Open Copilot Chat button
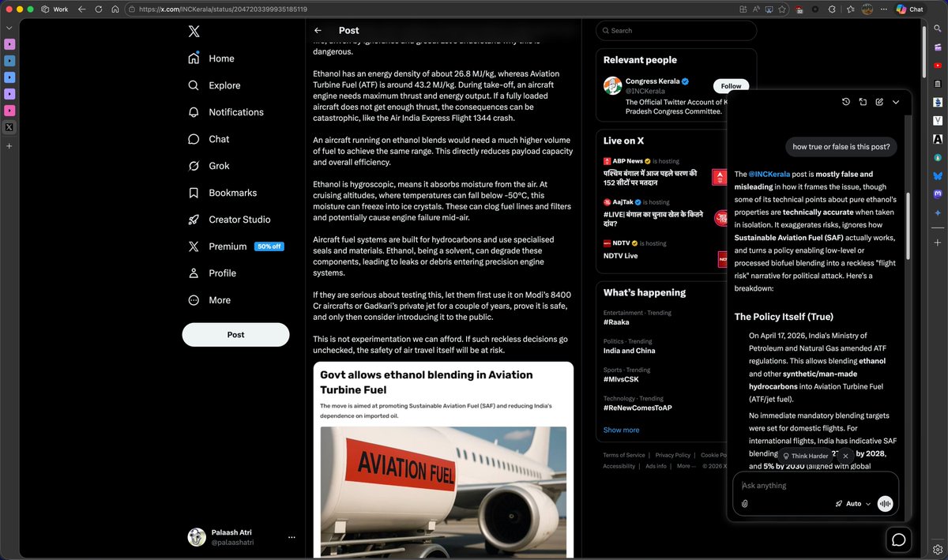Screen dimensions: 948x560 [910, 9]
